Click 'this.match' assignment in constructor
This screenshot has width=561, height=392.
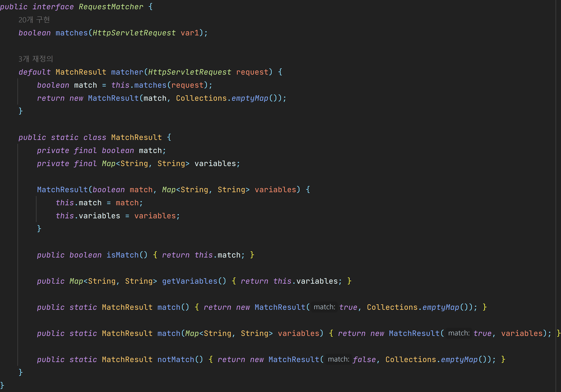click(x=79, y=203)
